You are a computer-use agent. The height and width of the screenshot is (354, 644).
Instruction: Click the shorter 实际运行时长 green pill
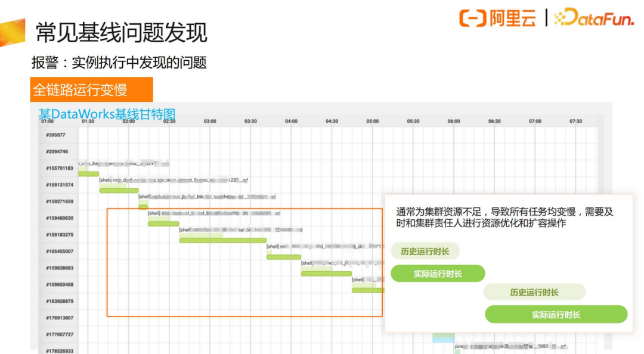pos(438,274)
